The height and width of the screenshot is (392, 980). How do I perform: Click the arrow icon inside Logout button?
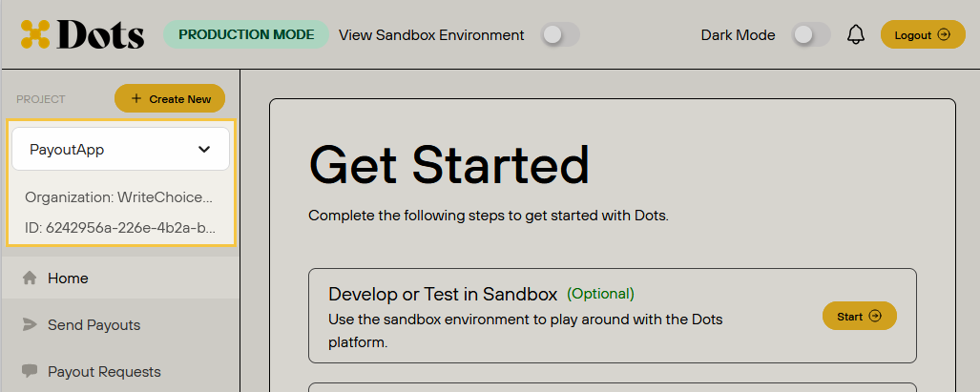click(x=944, y=35)
